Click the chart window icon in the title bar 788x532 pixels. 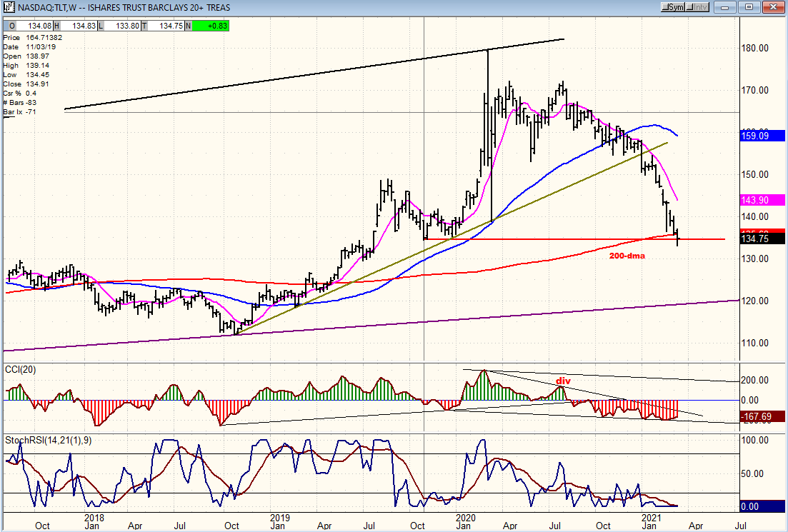(9, 7)
